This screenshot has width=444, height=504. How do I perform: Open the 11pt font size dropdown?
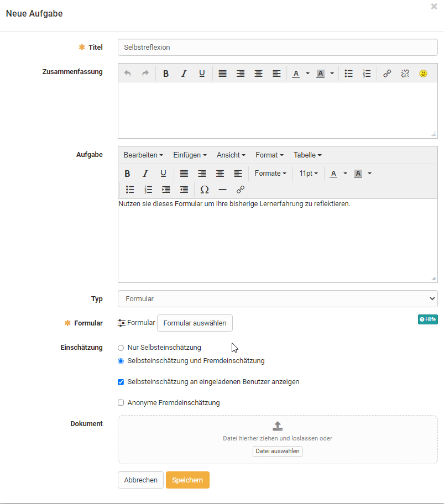[308, 173]
